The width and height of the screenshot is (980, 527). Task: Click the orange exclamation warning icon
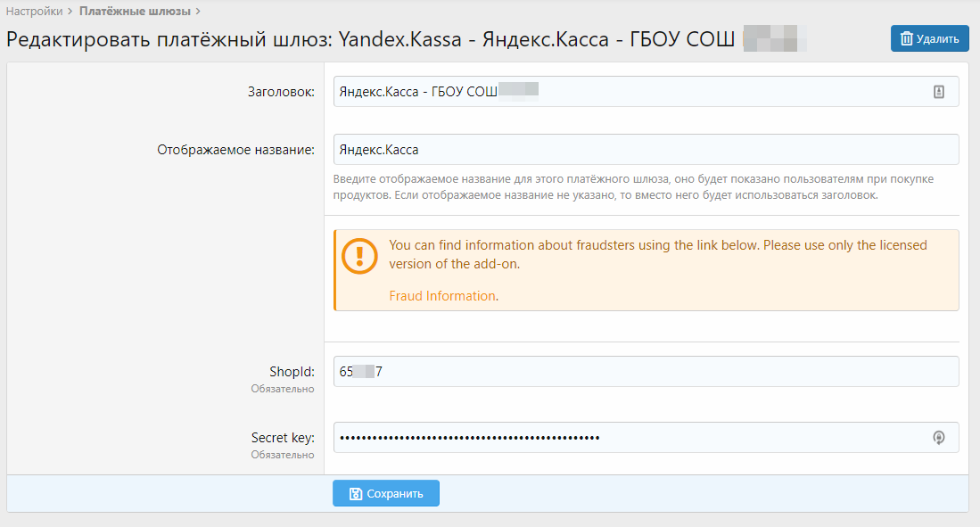click(359, 255)
